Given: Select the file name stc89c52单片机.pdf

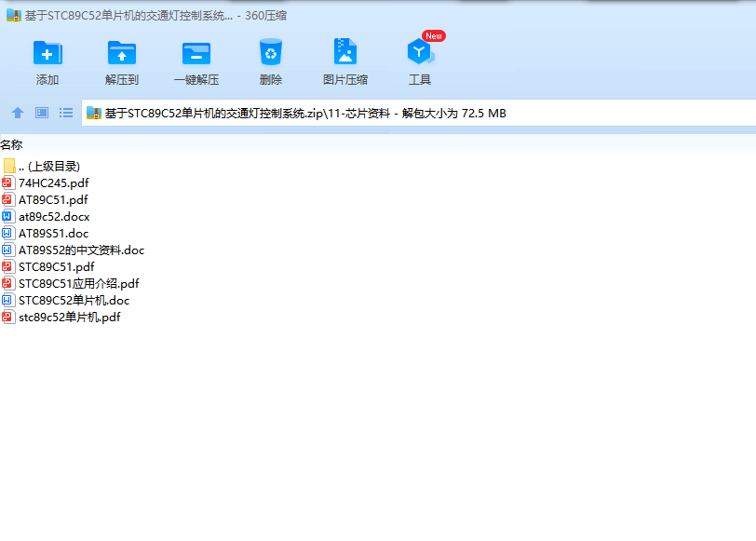Looking at the screenshot, I should (x=70, y=318).
